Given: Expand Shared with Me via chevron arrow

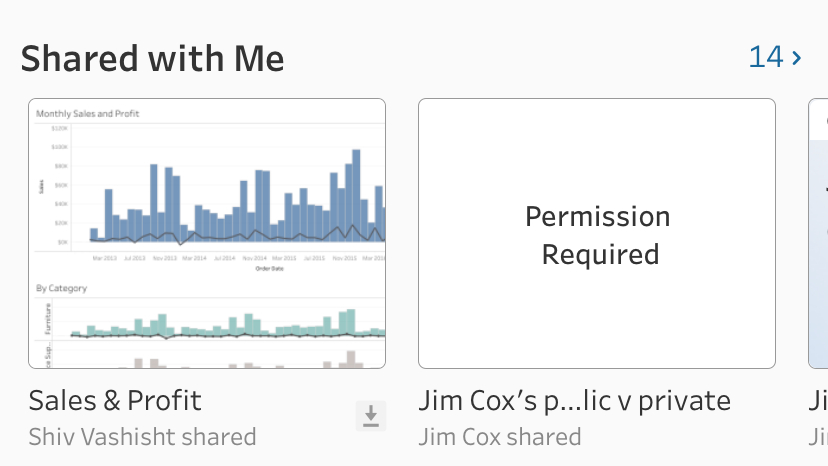Looking at the screenshot, I should 797,57.
